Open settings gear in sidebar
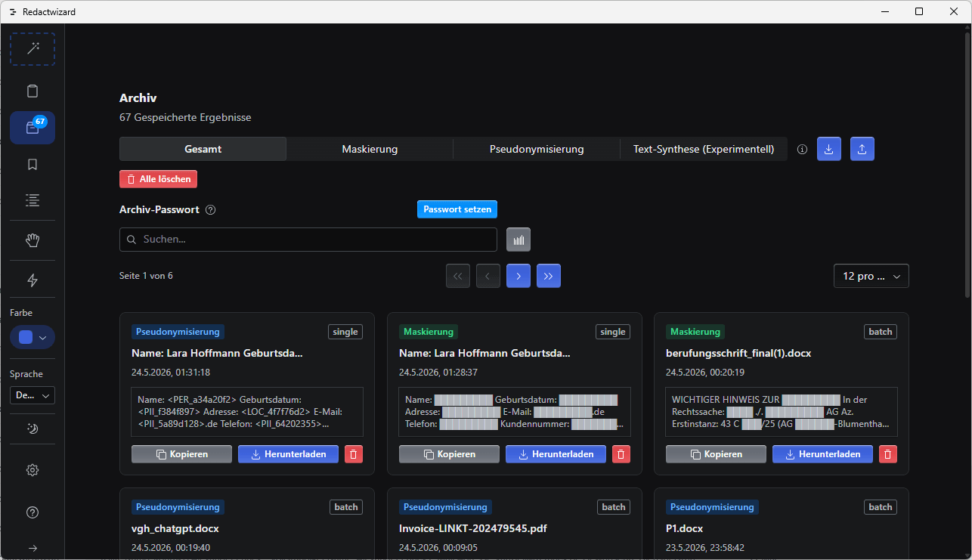Viewport: 972px width, 560px height. coord(33,470)
